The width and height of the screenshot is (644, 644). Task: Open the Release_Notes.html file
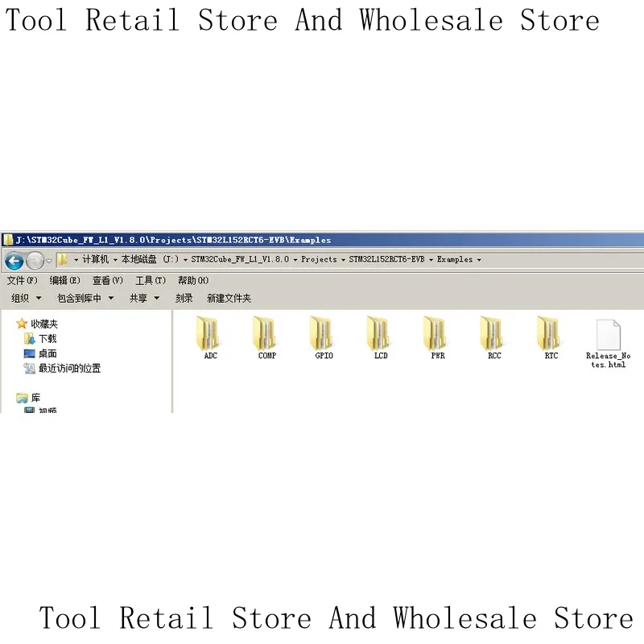pyautogui.click(x=608, y=344)
